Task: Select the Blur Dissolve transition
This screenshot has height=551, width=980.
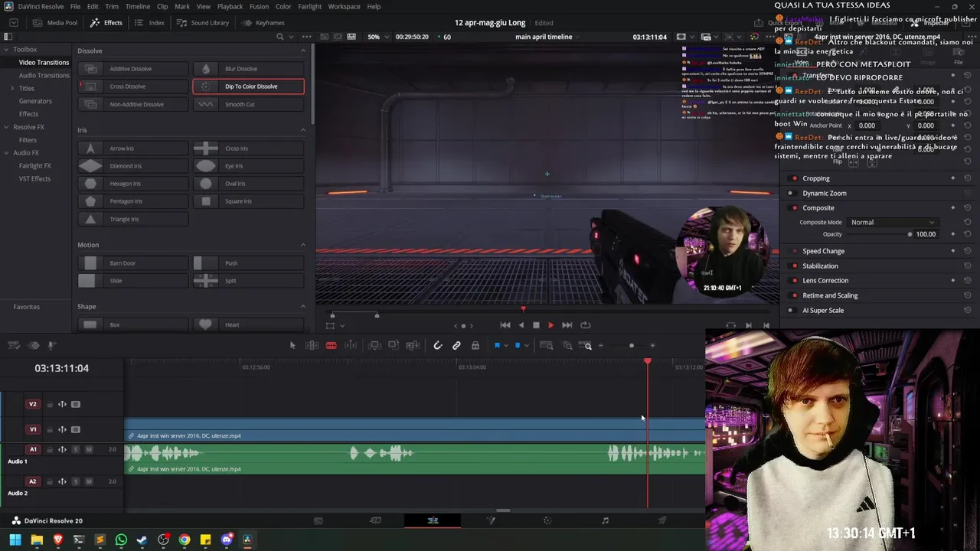Action: coord(248,69)
